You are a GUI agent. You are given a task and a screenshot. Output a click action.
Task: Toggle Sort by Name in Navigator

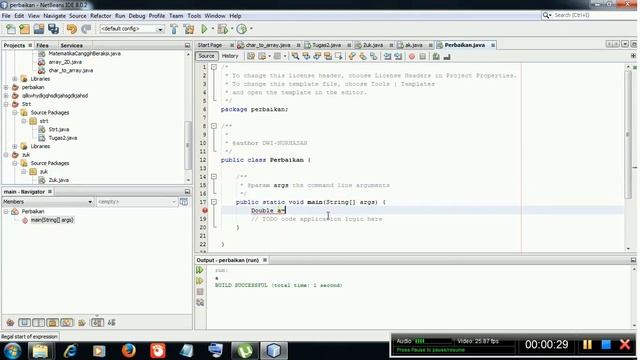point(97,323)
